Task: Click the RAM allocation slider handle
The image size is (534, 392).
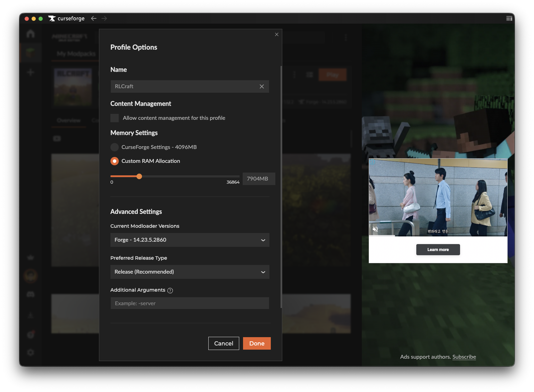Action: (139, 176)
